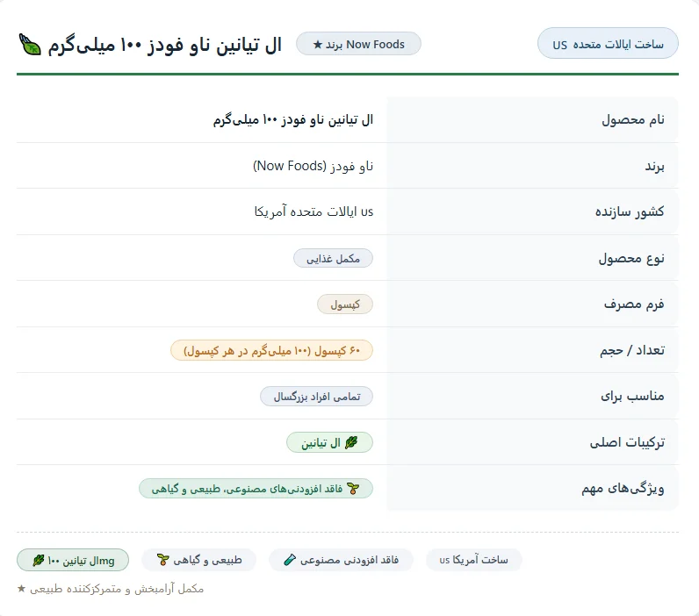Click the نوع محصول row label
699x616 pixels.
click(631, 258)
